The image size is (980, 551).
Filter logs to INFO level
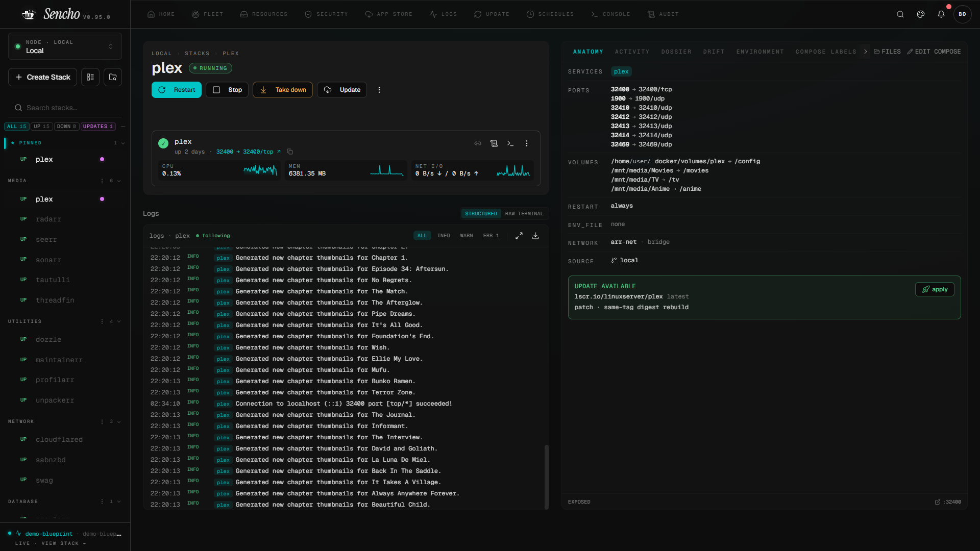444,236
